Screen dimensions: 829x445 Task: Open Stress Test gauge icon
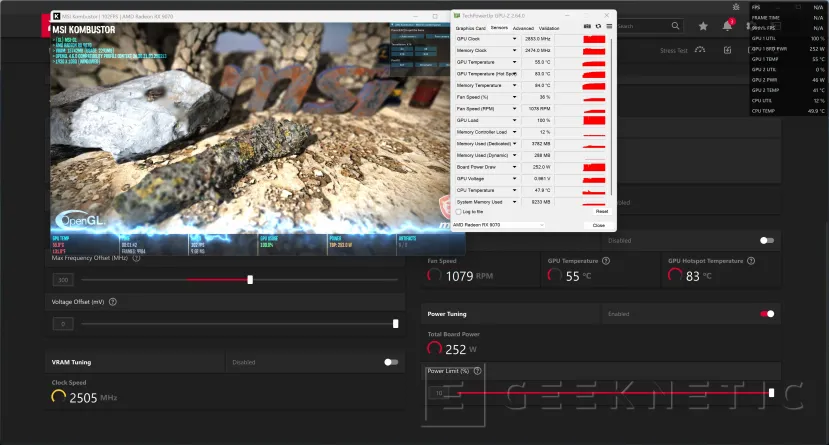[x=700, y=50]
